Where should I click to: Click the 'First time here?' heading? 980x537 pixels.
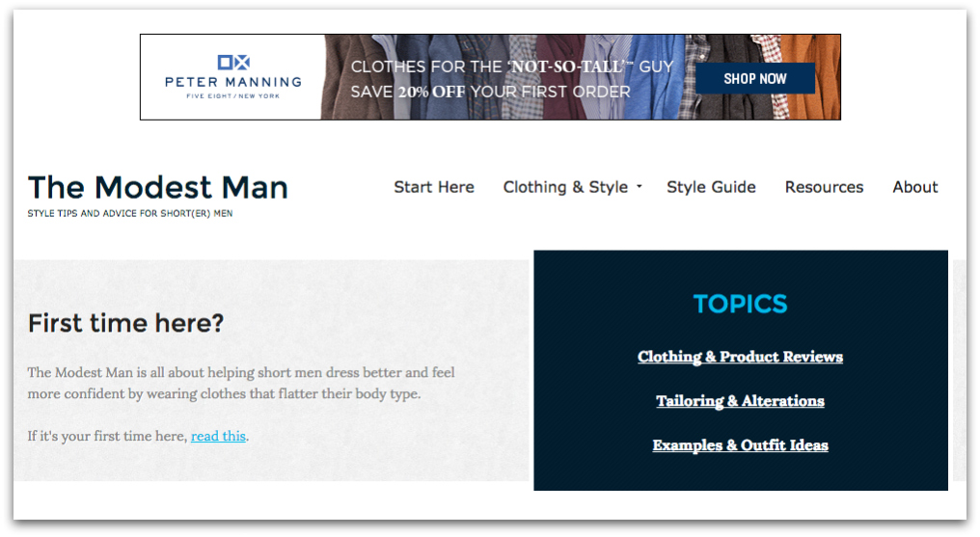[x=125, y=323]
